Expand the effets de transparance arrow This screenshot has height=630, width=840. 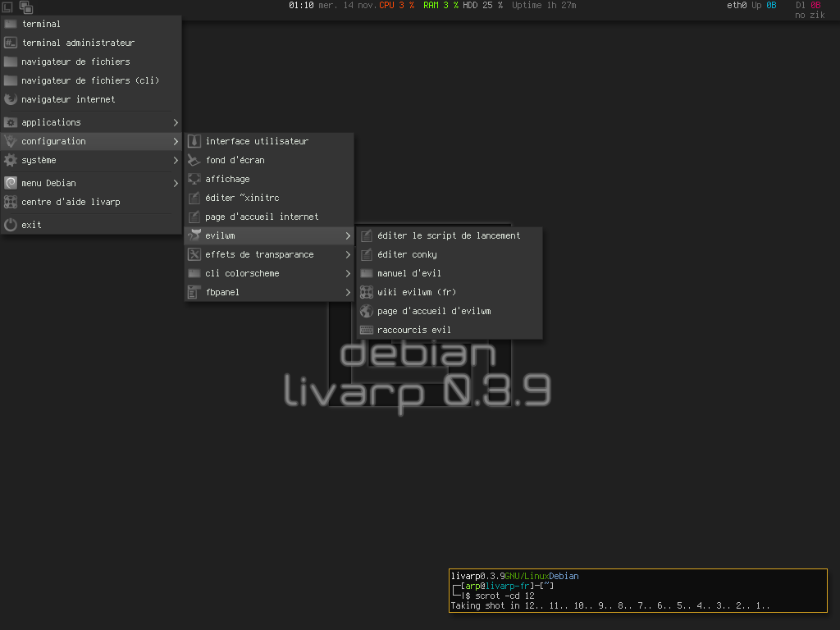click(x=348, y=254)
